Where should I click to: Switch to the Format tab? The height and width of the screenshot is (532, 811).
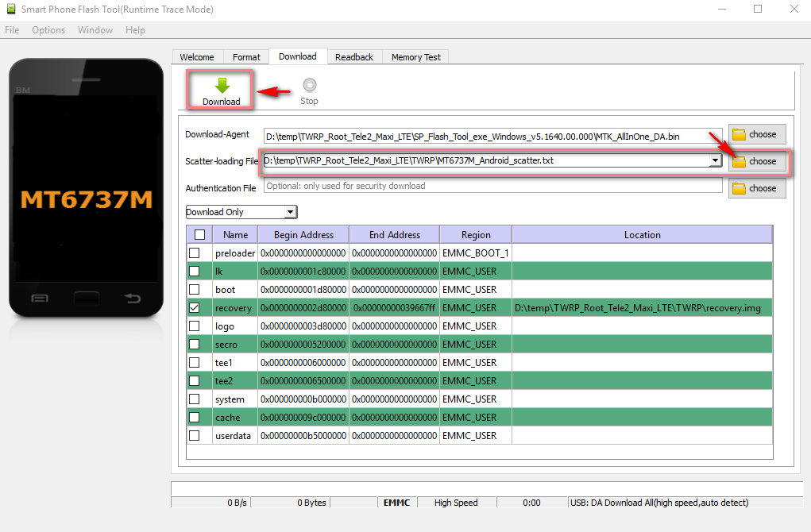(246, 57)
